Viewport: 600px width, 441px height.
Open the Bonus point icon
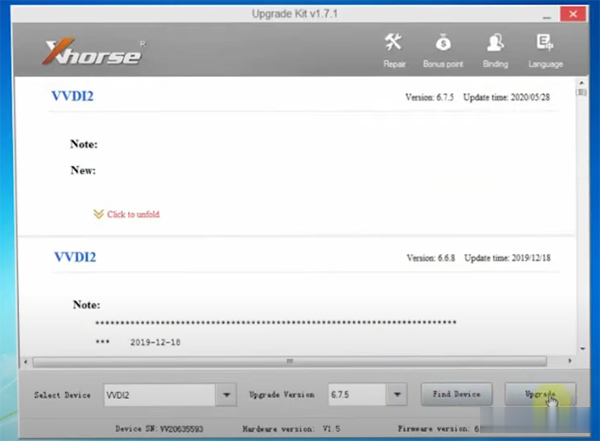[443, 50]
